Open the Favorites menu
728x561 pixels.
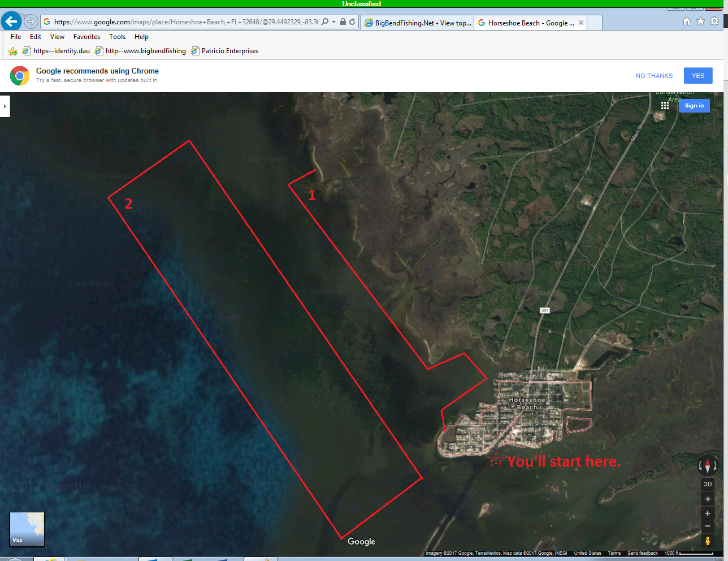[86, 37]
